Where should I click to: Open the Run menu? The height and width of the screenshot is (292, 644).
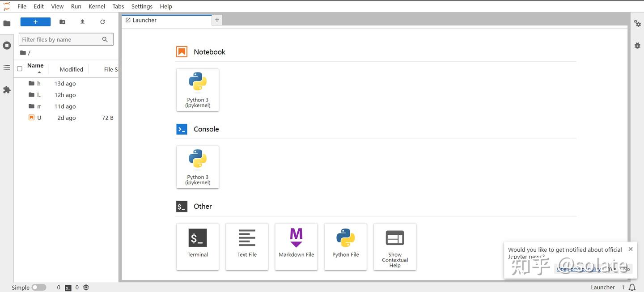pyautogui.click(x=76, y=6)
